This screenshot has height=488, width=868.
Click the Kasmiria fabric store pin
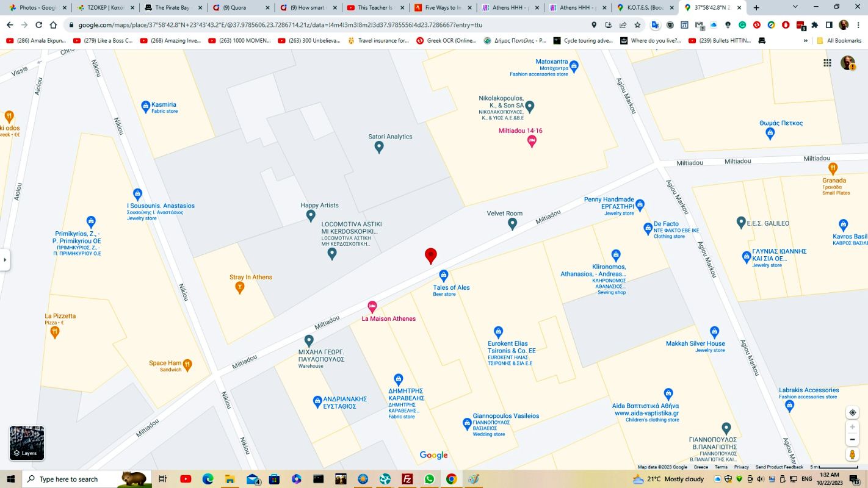145,107
